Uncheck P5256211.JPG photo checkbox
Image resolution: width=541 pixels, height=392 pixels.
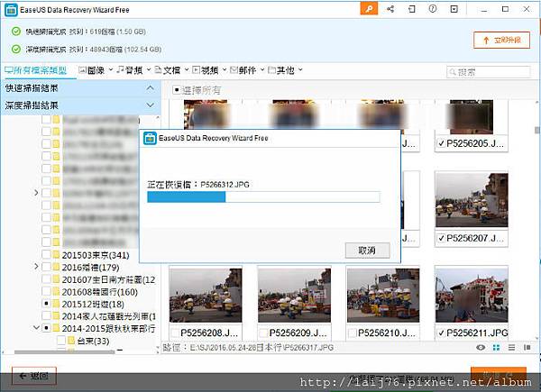coord(441,333)
